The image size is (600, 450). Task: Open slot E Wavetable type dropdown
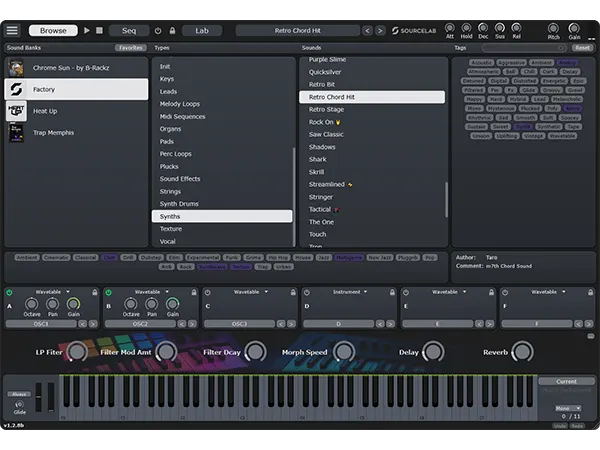pyautogui.click(x=449, y=292)
